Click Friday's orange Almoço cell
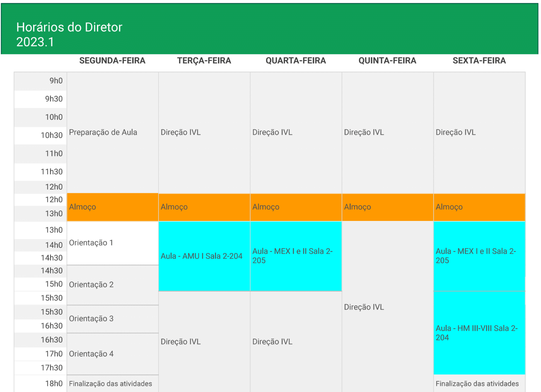Image resolution: width=541 pixels, height=392 pixels. [x=479, y=207]
